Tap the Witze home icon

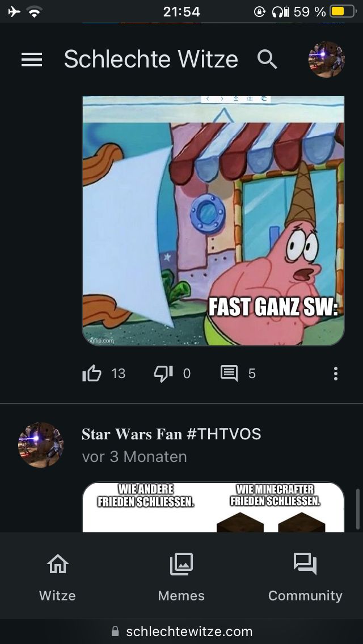click(57, 564)
